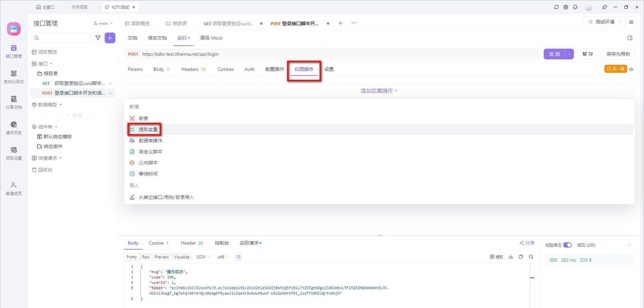Click the 保存为用例 button

pos(618,54)
